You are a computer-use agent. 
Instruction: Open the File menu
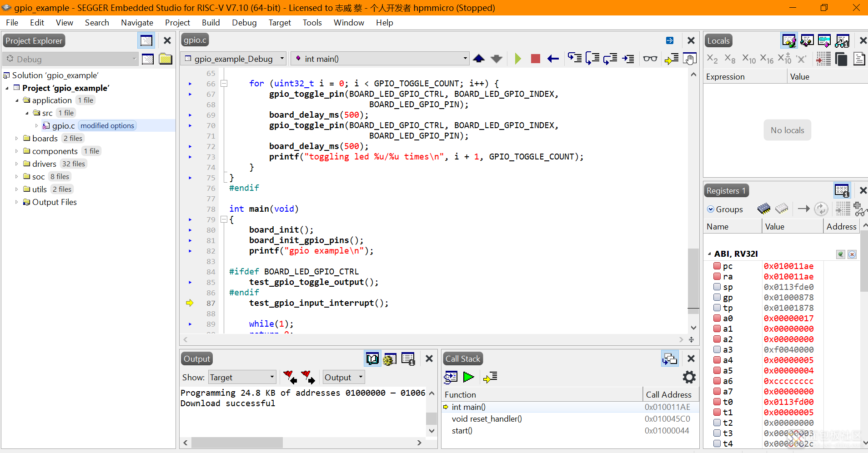12,23
